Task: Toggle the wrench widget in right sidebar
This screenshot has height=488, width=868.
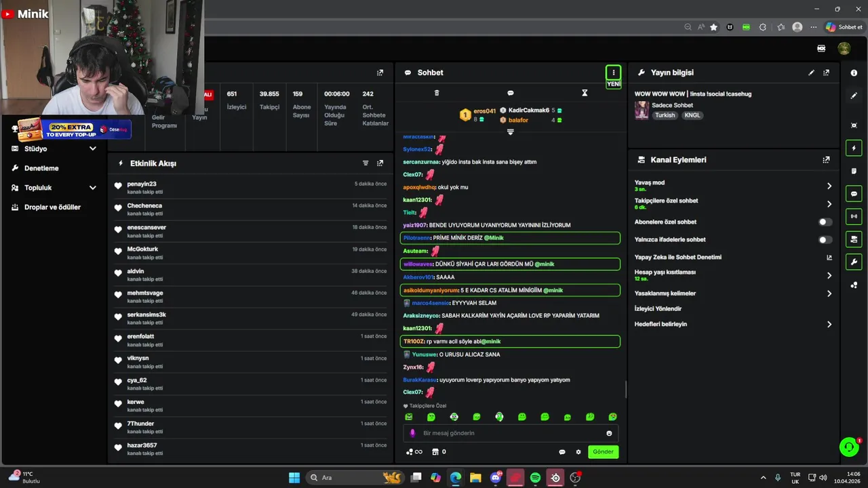Action: click(854, 262)
